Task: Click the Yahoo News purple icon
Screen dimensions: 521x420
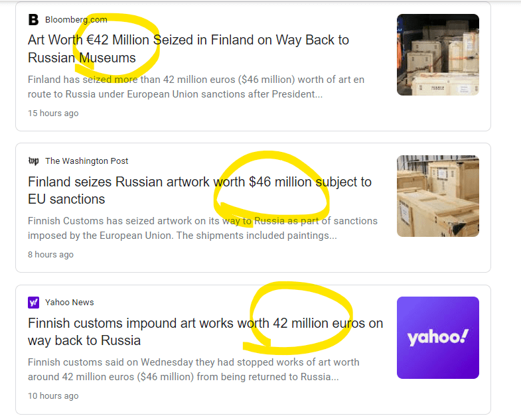Action: [34, 303]
